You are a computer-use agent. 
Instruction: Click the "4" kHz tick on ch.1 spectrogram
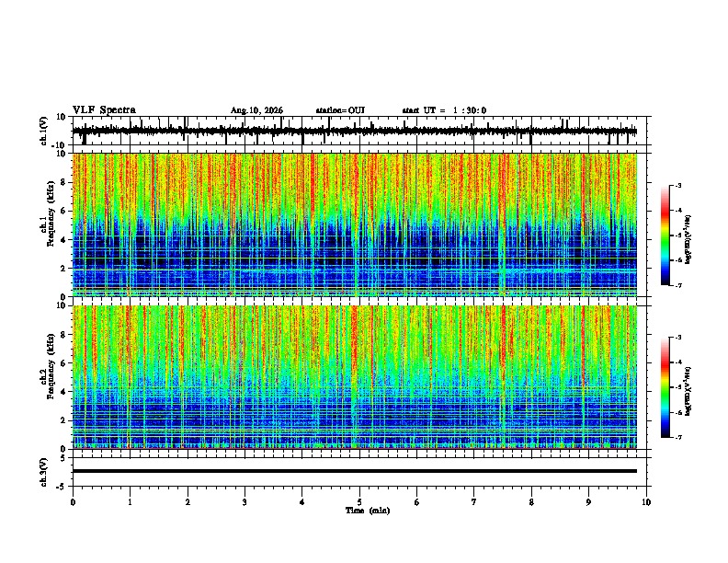pos(63,240)
